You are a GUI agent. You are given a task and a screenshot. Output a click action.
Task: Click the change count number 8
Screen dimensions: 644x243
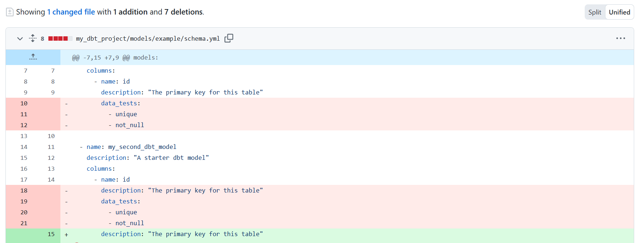[43, 39]
